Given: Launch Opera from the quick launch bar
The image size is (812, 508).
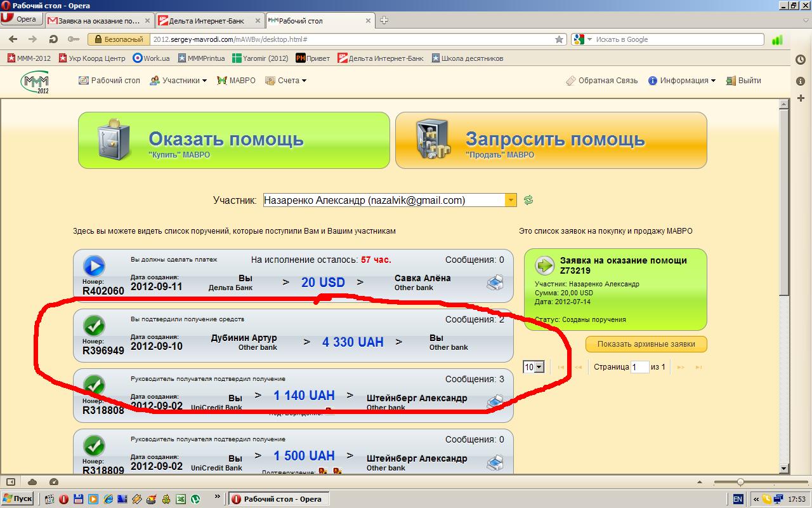Looking at the screenshot, I should tap(63, 499).
